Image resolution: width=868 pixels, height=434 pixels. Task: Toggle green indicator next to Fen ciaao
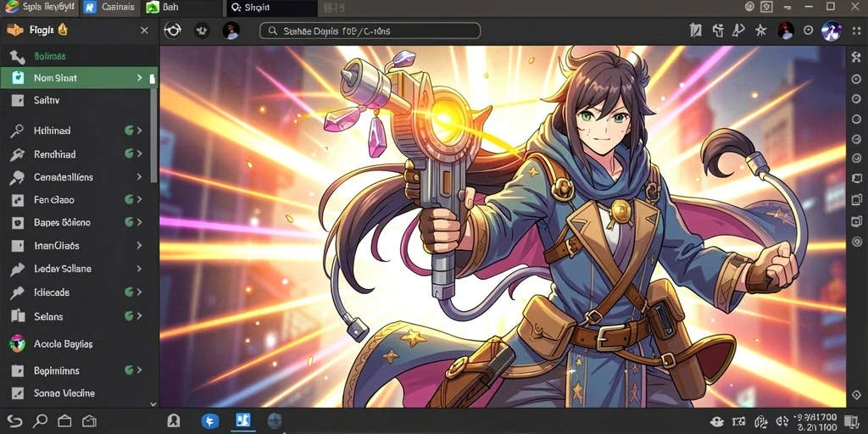coord(129,199)
